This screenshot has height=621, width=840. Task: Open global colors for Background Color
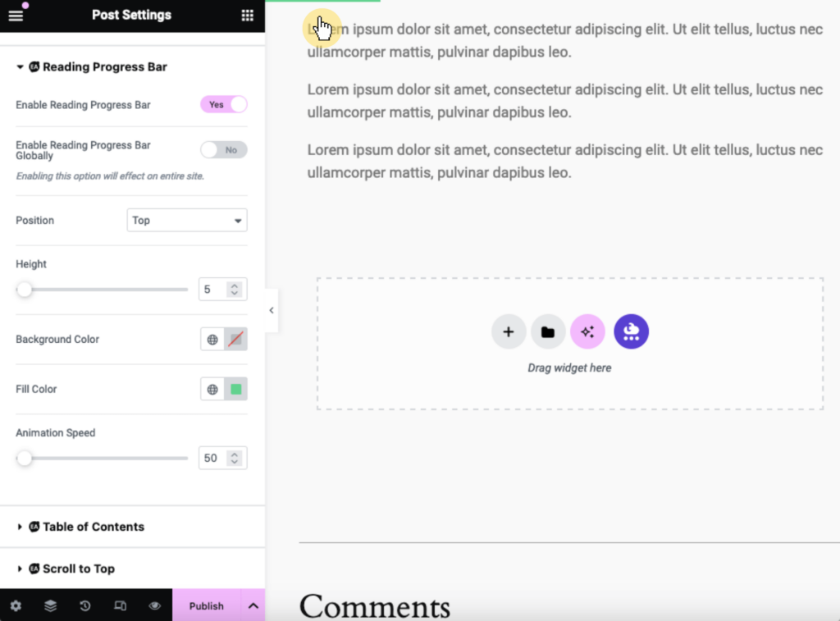point(212,340)
